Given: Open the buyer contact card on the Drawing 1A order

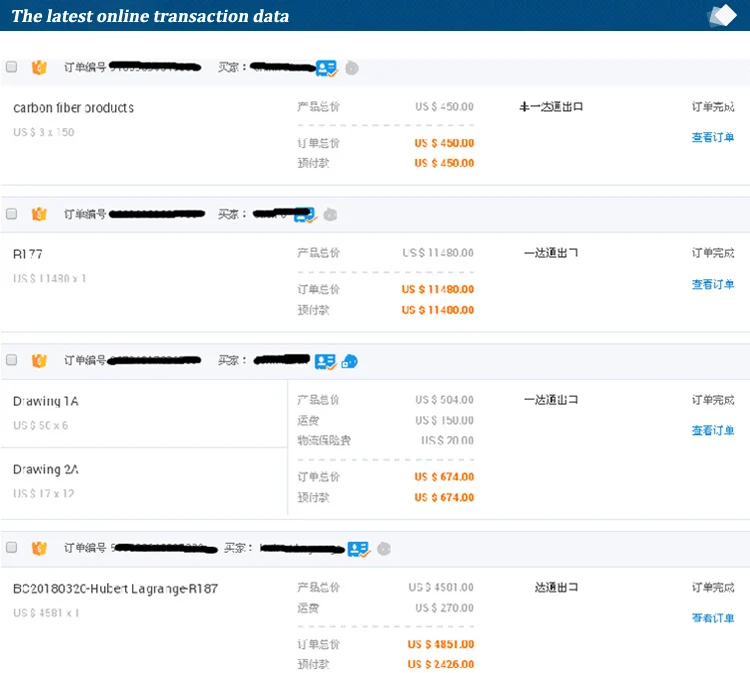Looking at the screenshot, I should pos(325,361).
